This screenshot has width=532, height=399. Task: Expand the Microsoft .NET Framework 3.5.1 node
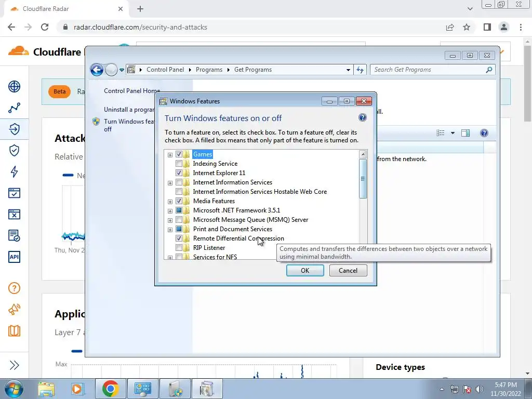[170, 211]
